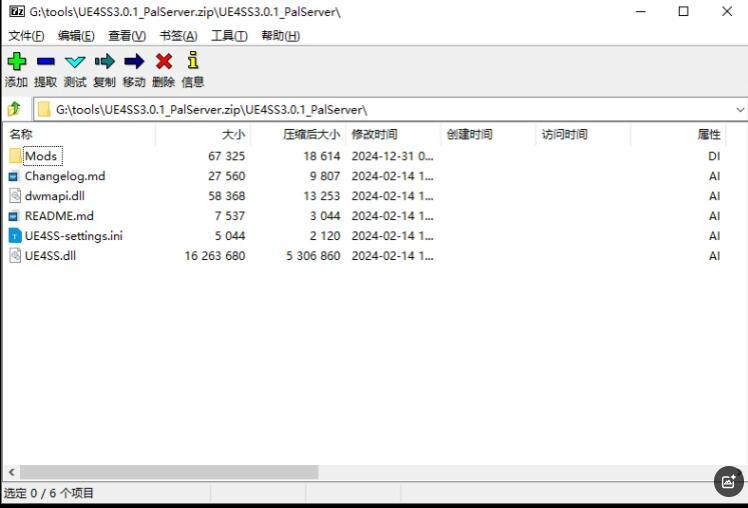The width and height of the screenshot is (748, 508).
Task: Click the 7z app icon in the title bar
Action: pyautogui.click(x=17, y=11)
